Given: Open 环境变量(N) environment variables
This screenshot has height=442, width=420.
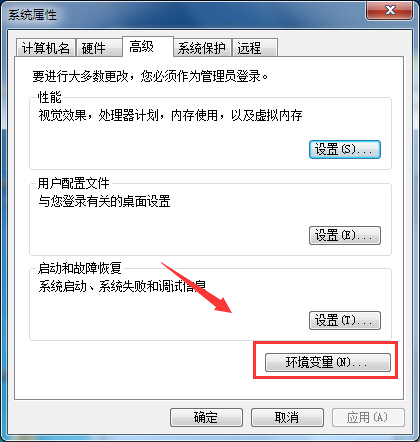Looking at the screenshot, I should pos(328,362).
